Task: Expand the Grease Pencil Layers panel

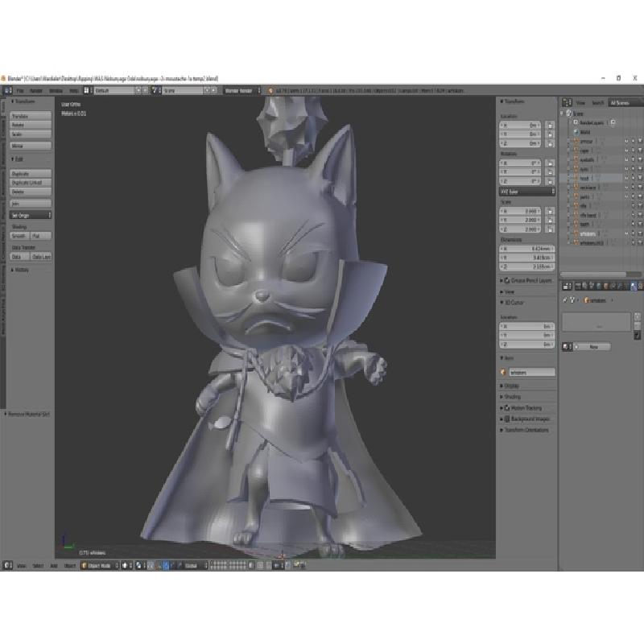Action: (527, 280)
